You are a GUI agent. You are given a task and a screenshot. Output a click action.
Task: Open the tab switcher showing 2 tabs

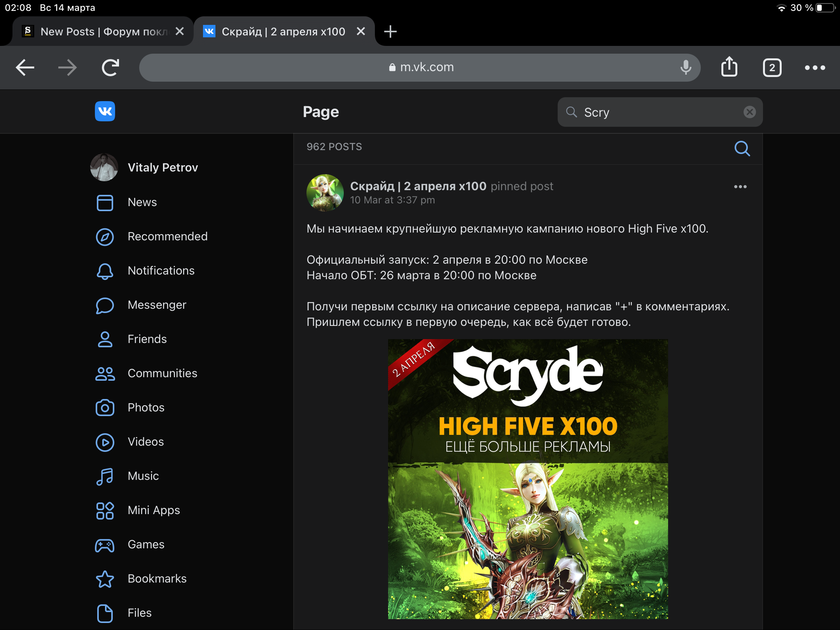click(772, 68)
